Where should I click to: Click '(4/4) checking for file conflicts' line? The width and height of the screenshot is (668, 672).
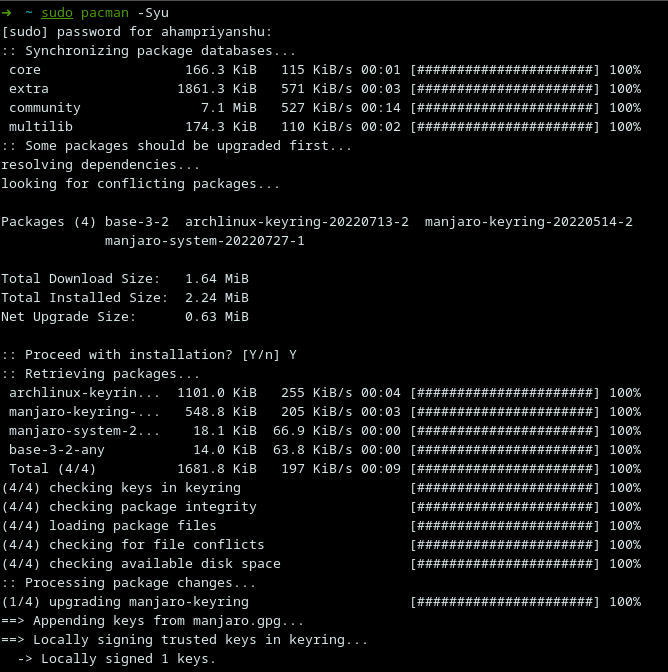[x=133, y=545]
